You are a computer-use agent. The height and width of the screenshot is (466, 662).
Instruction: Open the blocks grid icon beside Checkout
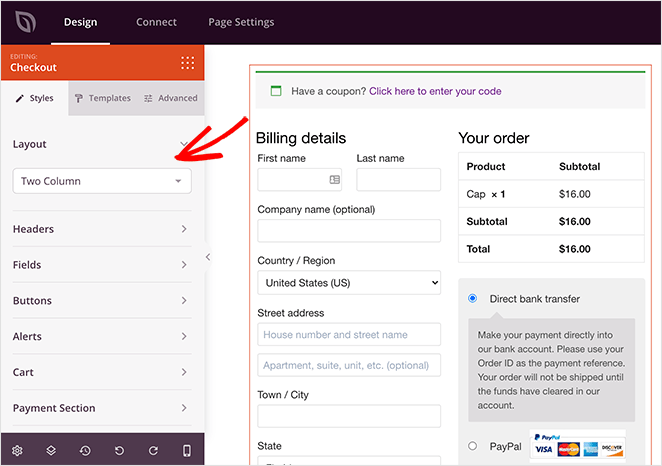pyautogui.click(x=187, y=62)
